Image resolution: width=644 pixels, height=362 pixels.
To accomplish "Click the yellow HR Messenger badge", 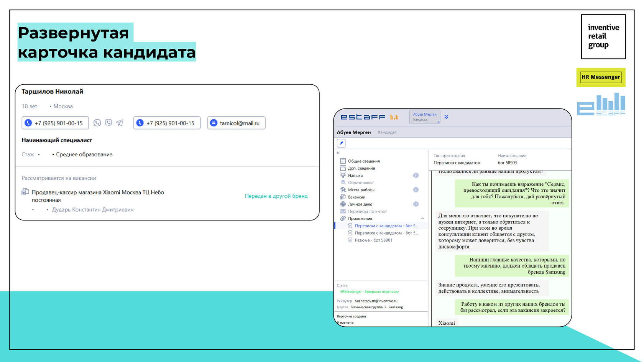I will click(x=601, y=77).
